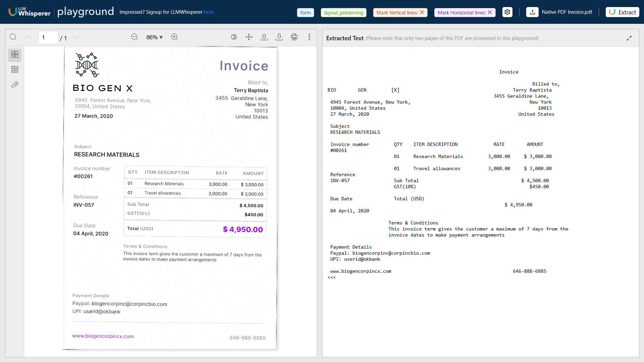Zoom out of the invoice preview
Screen dimensions: 644x362
tap(134, 37)
